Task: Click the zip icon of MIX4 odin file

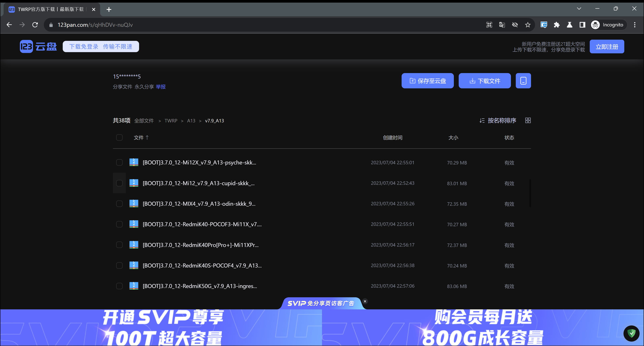Action: [x=134, y=203]
